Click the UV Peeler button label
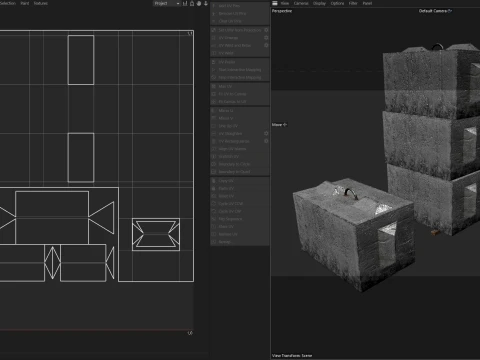Viewport: 480px width, 360px height. click(x=227, y=62)
